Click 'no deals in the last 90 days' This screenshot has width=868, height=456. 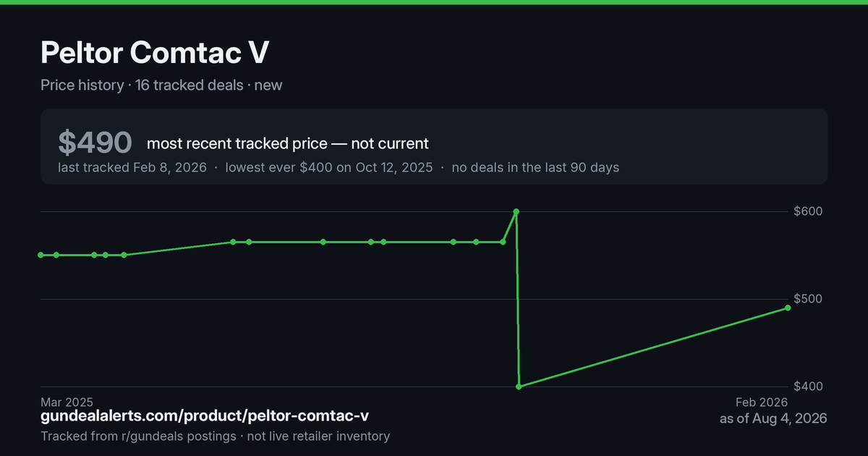(535, 167)
